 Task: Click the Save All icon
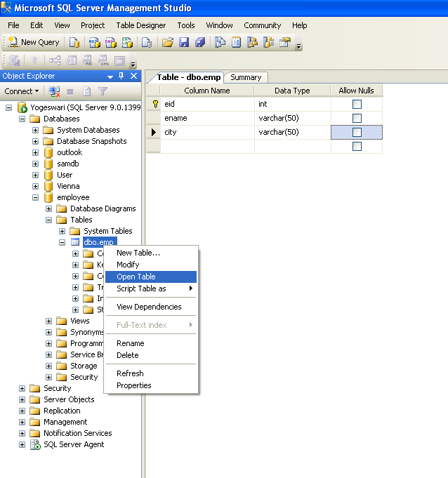pyautogui.click(x=200, y=42)
